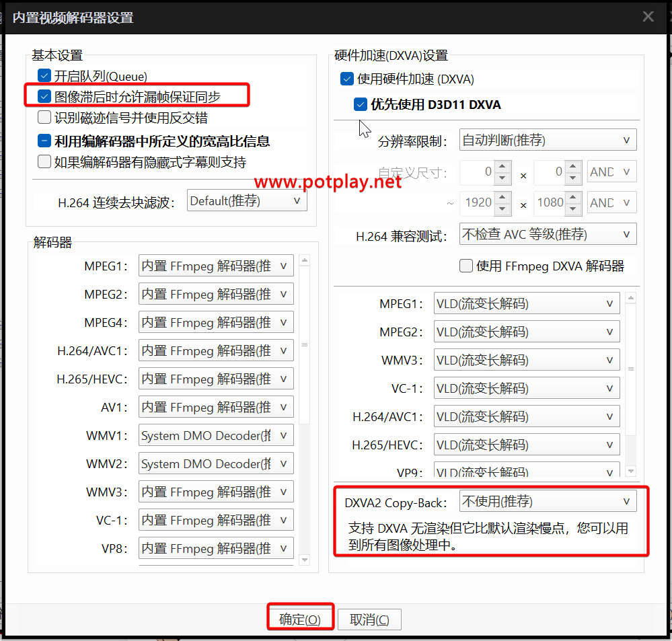This screenshot has width=672, height=641.
Task: Click down arrow of DXVA codec list scrollbar
Action: pos(631,471)
